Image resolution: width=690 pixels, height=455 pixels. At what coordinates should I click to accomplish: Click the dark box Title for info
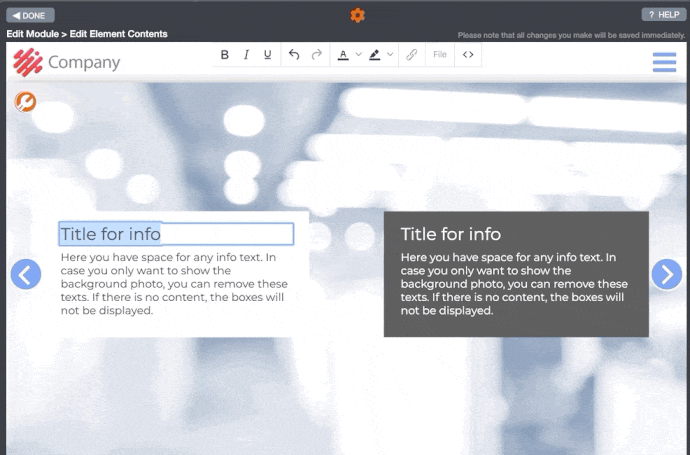(x=451, y=234)
